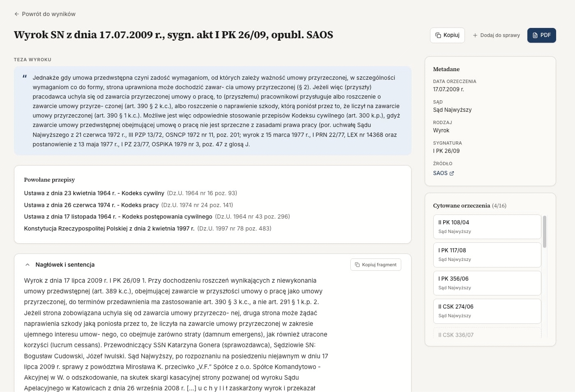Click the cited rulings list scrollbar
Image resolution: width=575 pixels, height=392 pixels.
tap(545, 232)
